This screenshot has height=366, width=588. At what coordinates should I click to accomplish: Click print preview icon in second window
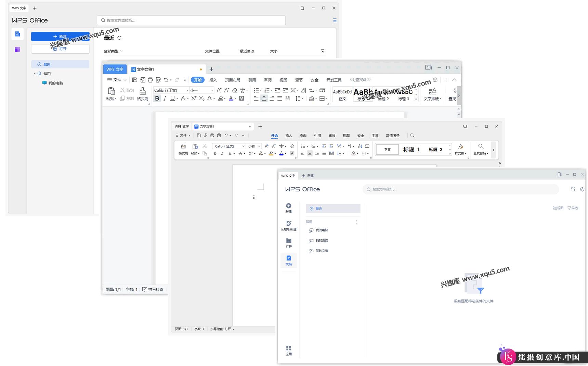pyautogui.click(x=158, y=80)
